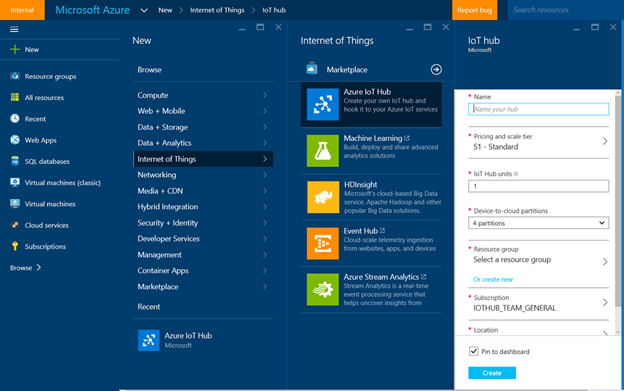Click Recent in the New blade
Viewport: 624px width, 391px height.
click(x=148, y=306)
